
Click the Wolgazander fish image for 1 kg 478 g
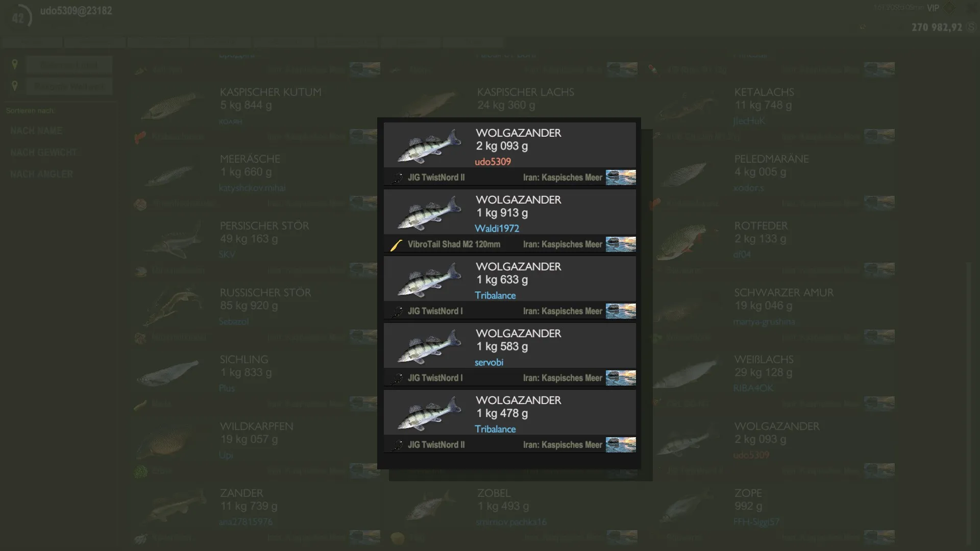[x=429, y=414]
